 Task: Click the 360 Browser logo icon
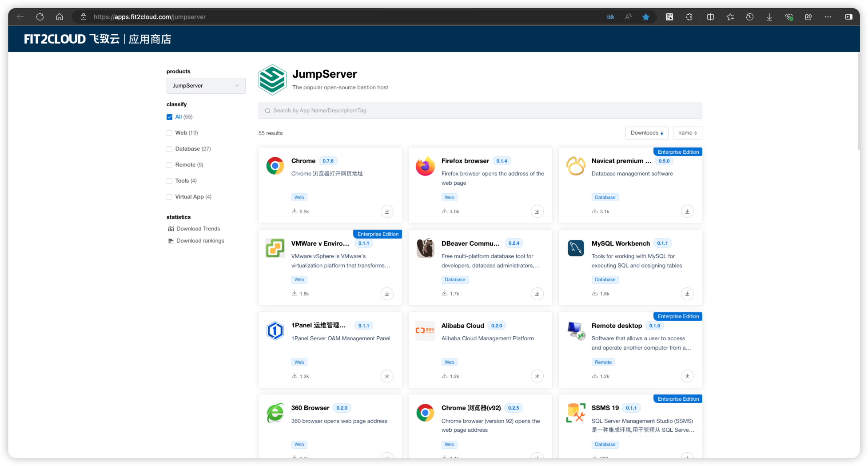coord(275,413)
